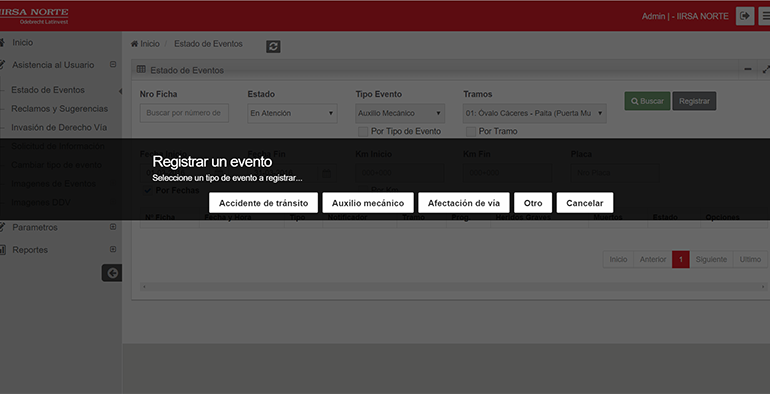Choose Auxilio mecánico in the dialog
Screen dimensions: 770x394
[368, 202]
